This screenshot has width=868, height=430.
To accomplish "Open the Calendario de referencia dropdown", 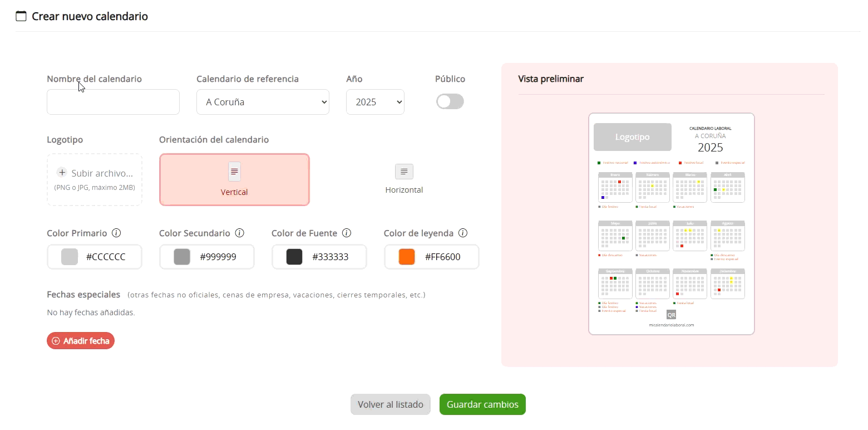I will coord(263,102).
